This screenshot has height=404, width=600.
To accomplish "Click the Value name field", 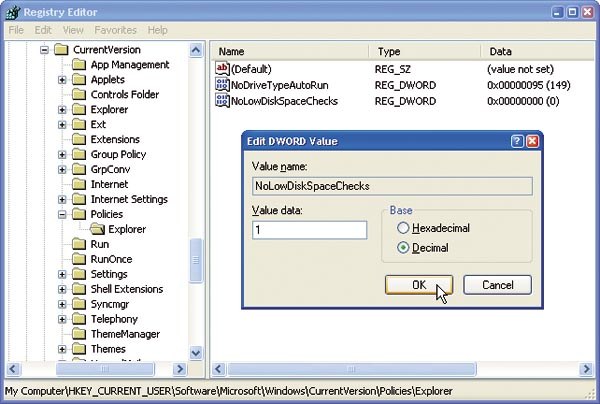I will [x=392, y=186].
